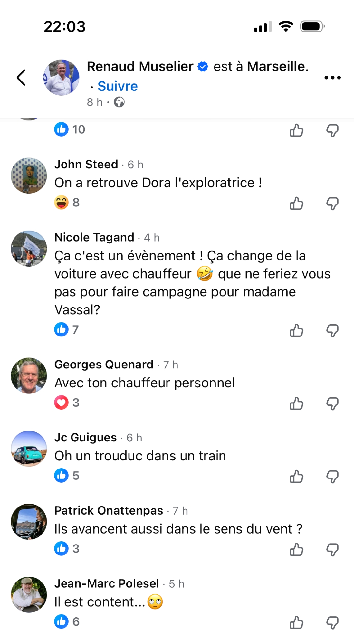The image size is (354, 644).
Task: Open Jc Guigues' avatar with the car
Action: click(29, 449)
